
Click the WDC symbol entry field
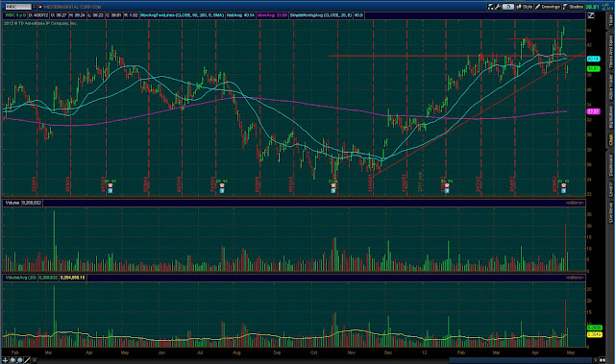(17, 7)
